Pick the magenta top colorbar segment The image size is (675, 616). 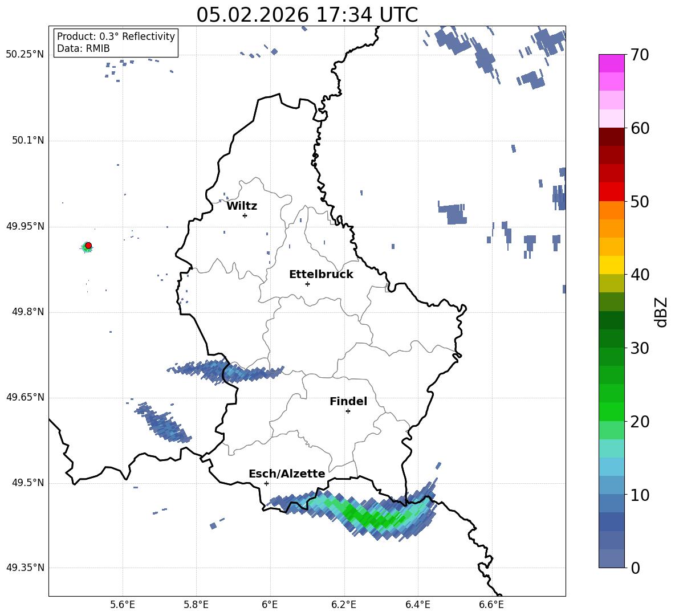click(x=611, y=64)
